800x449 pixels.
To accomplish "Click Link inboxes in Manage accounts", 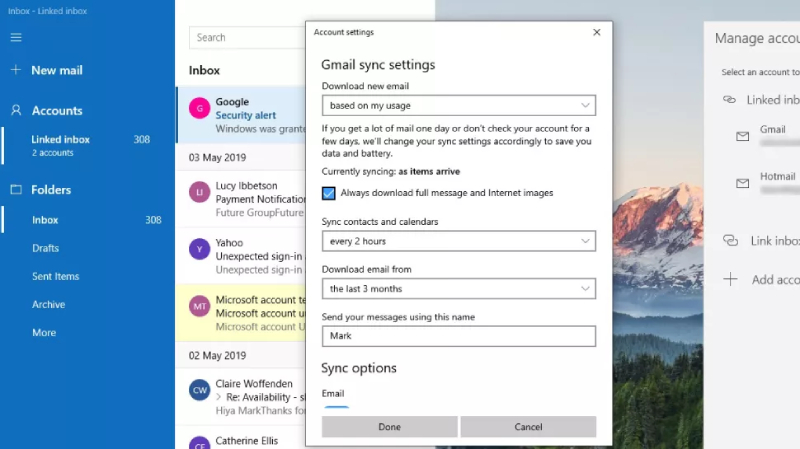I will coord(761,240).
